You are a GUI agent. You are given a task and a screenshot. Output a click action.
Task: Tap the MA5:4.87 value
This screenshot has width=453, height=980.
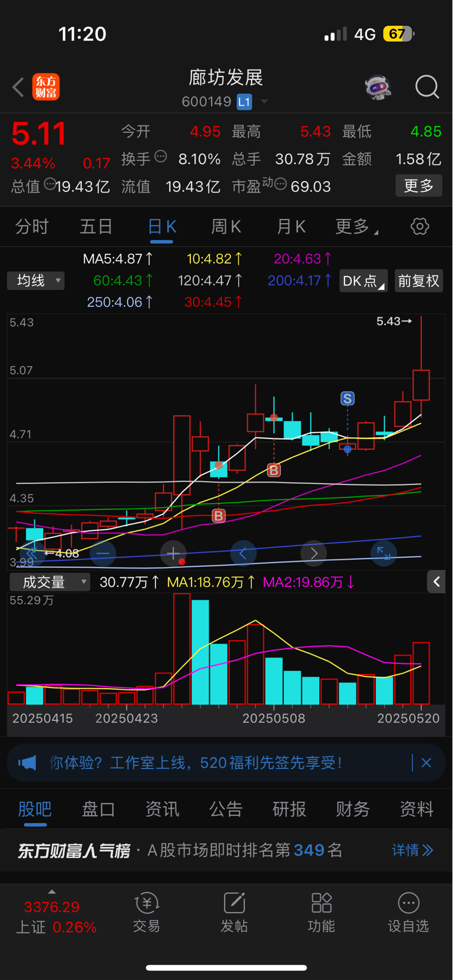click(x=118, y=258)
